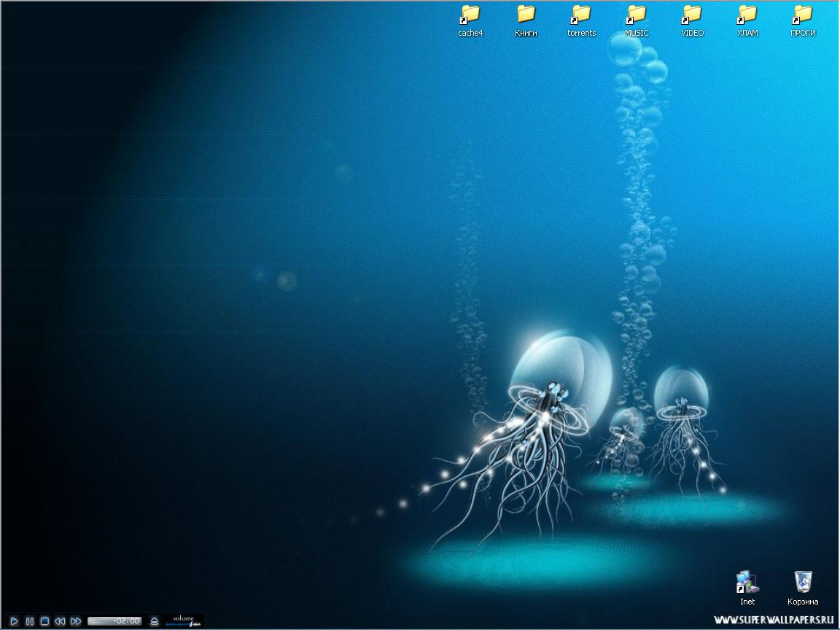The height and width of the screenshot is (630, 840).
Task: Click the VIDEO folder shortcut
Action: (692, 15)
